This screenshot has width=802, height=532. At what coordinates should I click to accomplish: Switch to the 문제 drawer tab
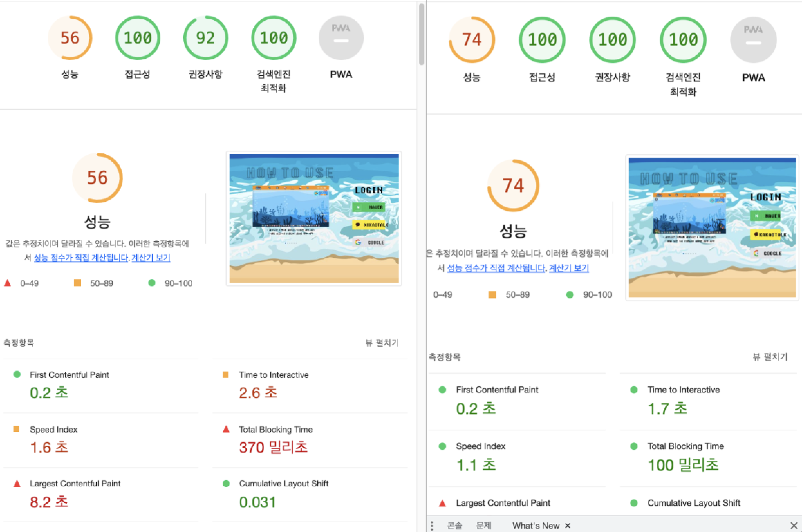pyautogui.click(x=483, y=525)
